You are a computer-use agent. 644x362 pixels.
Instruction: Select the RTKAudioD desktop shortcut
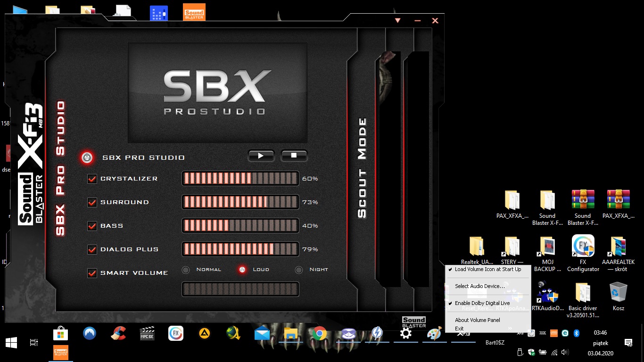coord(547,296)
